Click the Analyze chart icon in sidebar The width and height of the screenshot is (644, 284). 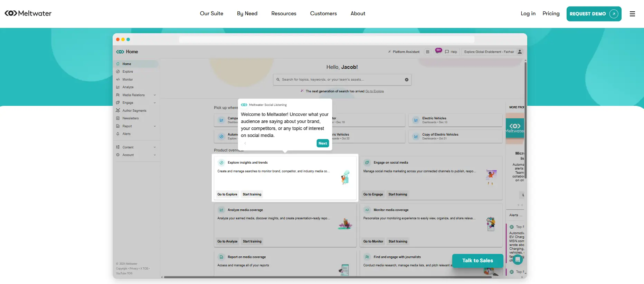(118, 87)
